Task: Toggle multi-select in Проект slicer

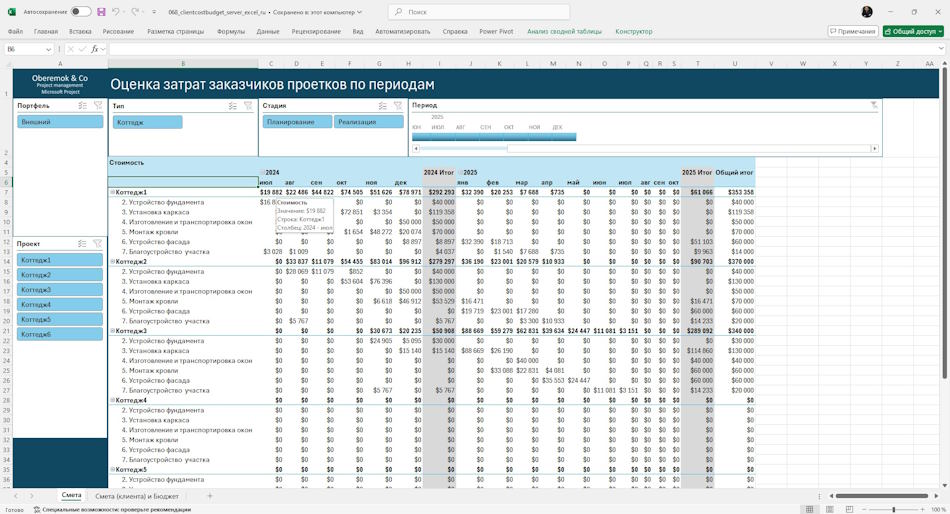Action: coord(82,244)
